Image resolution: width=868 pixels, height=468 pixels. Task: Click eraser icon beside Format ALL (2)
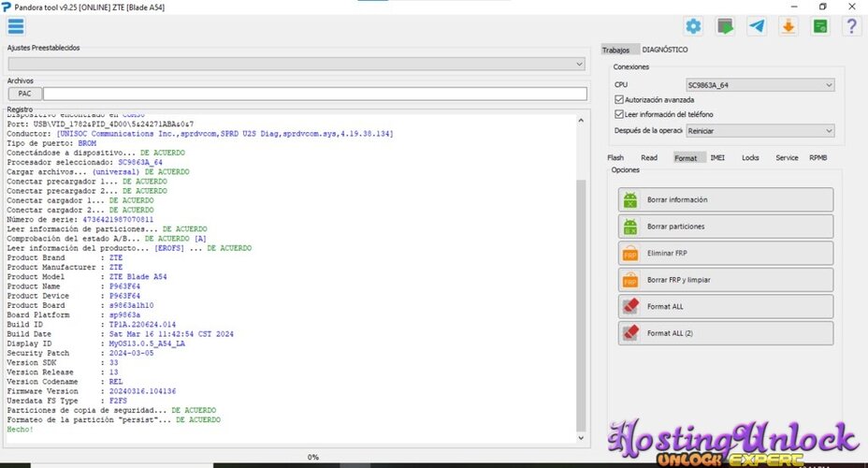point(630,333)
